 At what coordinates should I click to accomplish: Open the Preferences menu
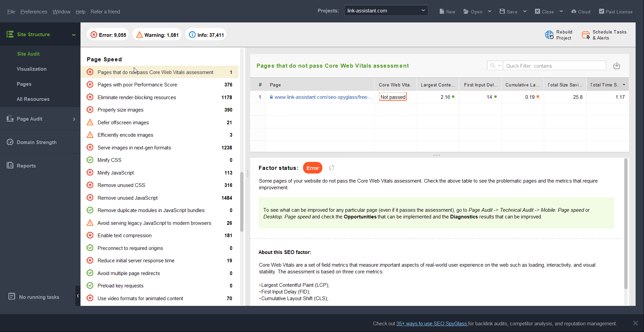pyautogui.click(x=34, y=11)
